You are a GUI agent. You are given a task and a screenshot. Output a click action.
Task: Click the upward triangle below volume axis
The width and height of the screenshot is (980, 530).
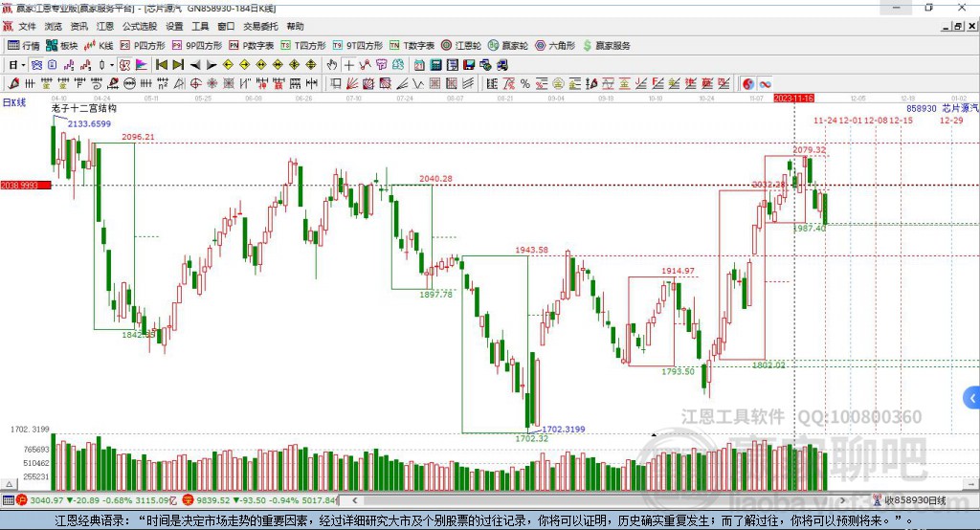9,484
